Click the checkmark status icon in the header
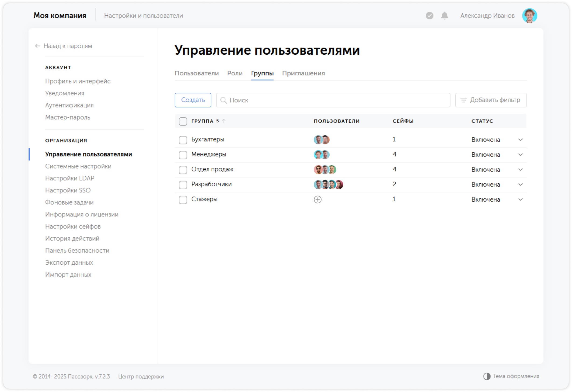 [x=429, y=16]
